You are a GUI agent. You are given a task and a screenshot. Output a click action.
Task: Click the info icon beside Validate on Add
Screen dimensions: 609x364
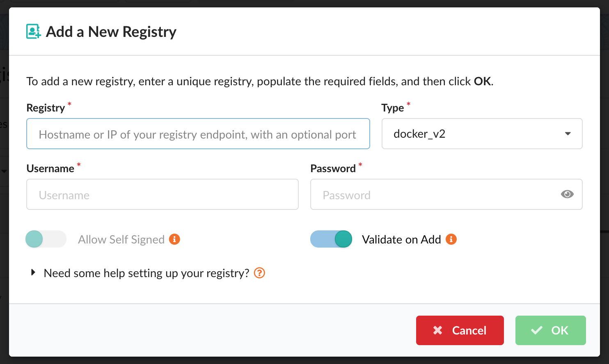(451, 239)
